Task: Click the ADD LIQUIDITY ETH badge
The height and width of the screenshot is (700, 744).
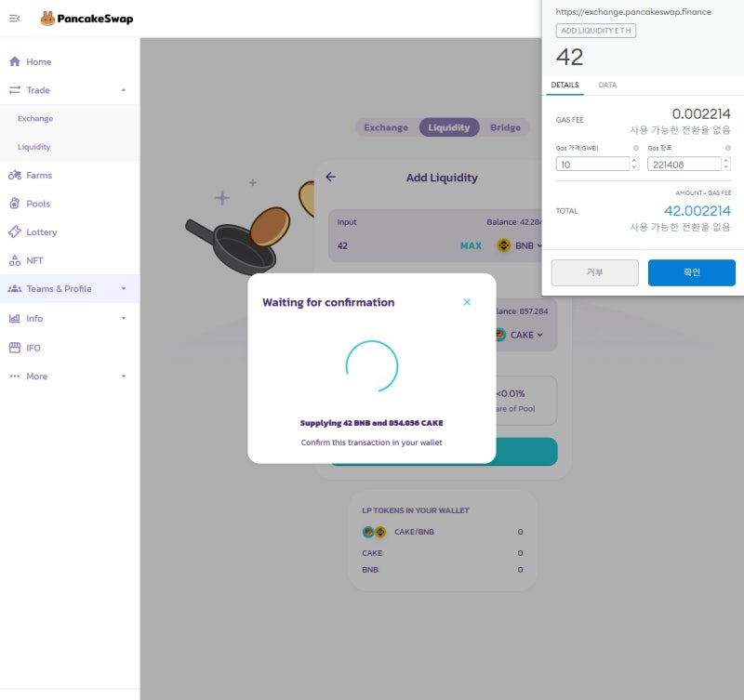Action: point(596,31)
